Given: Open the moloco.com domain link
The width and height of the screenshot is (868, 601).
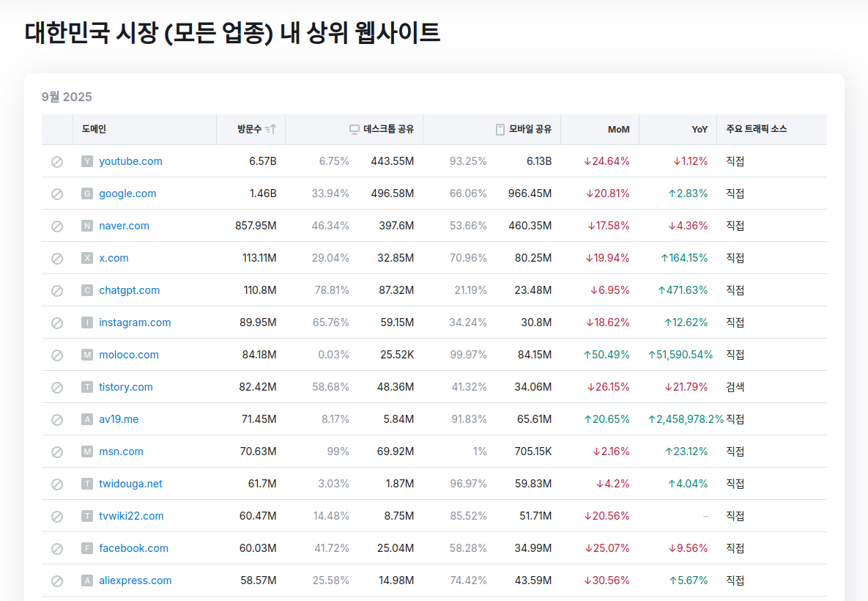Looking at the screenshot, I should click(129, 355).
